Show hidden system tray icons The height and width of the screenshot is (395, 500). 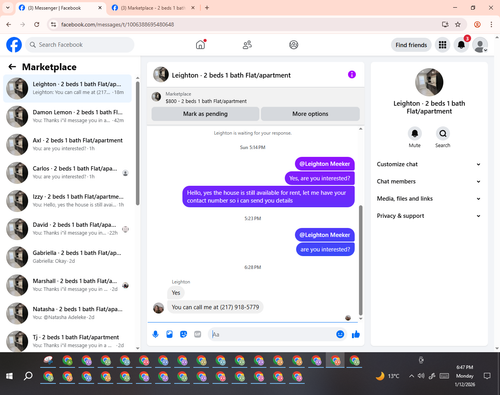tap(412, 376)
